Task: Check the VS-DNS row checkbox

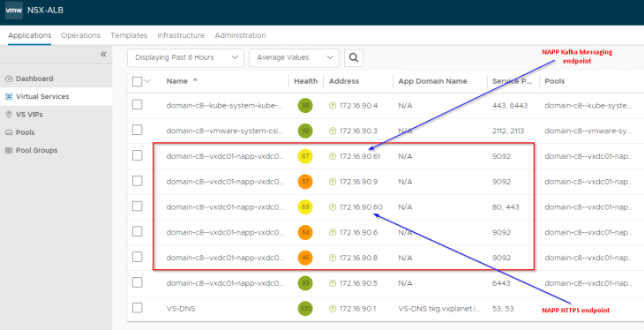Action: [137, 308]
